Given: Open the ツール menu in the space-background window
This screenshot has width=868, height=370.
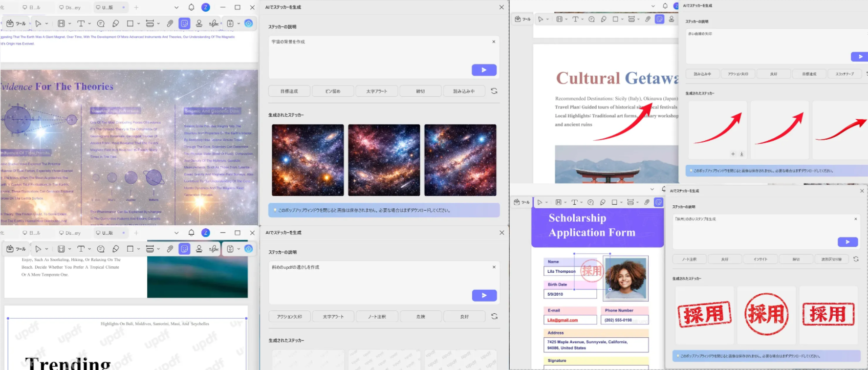Looking at the screenshot, I should 16,23.
